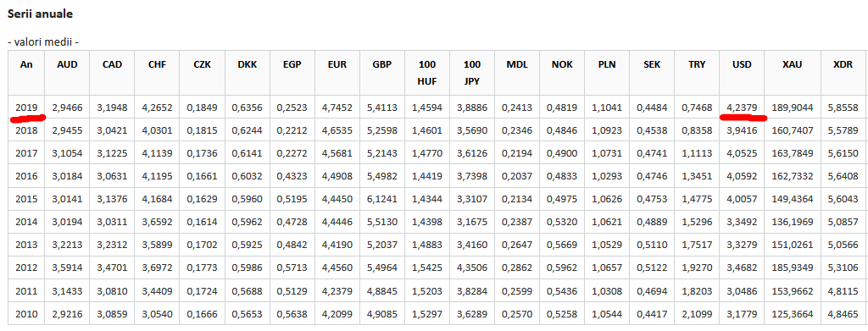Select the 2010 year row cell
Viewport: 868px width, 331px height.
[26, 314]
